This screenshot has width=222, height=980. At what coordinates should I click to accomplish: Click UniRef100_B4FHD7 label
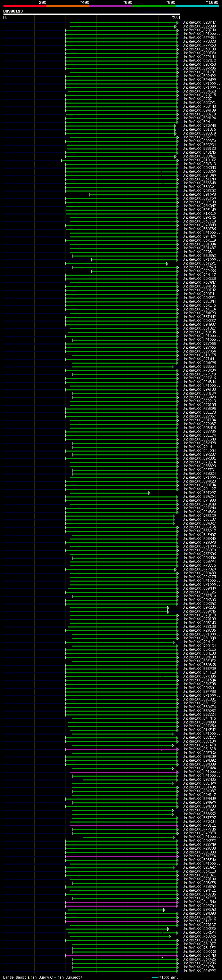pyautogui.click(x=199, y=535)
